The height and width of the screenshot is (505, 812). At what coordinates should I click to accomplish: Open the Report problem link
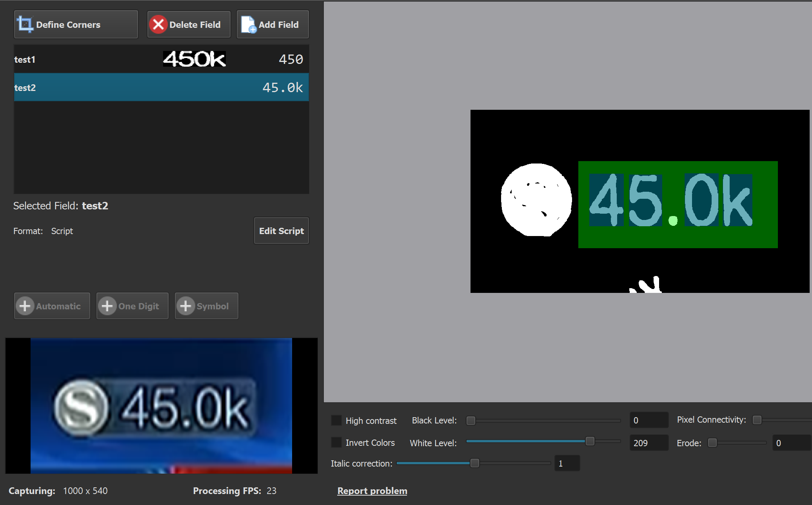372,491
